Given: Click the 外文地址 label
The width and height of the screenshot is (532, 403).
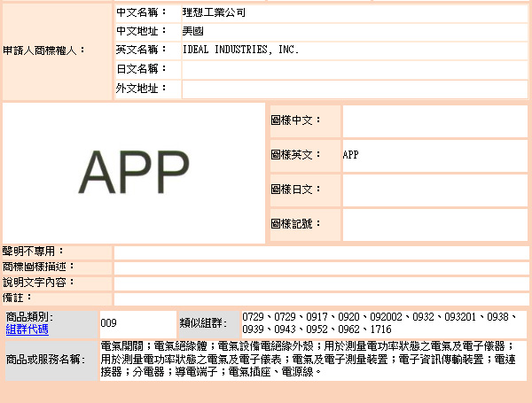Looking at the screenshot, I should click(x=141, y=89).
